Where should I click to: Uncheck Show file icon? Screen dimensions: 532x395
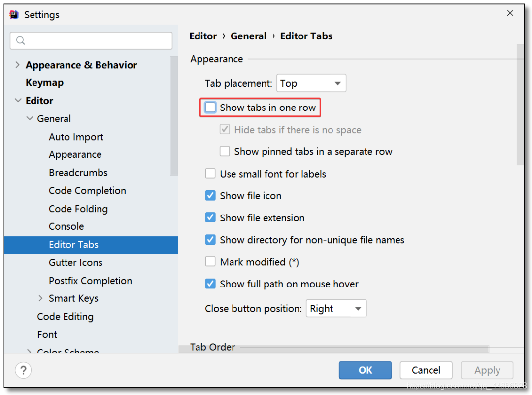pos(210,196)
